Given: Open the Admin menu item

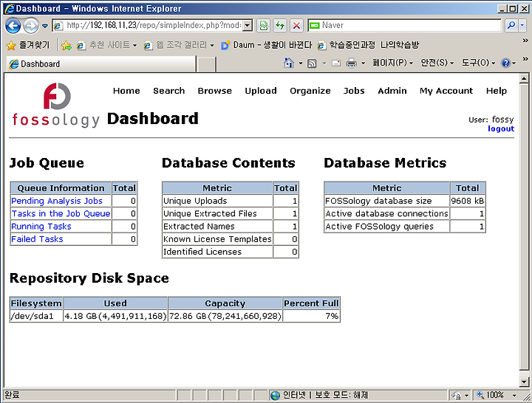Looking at the screenshot, I should (x=392, y=91).
